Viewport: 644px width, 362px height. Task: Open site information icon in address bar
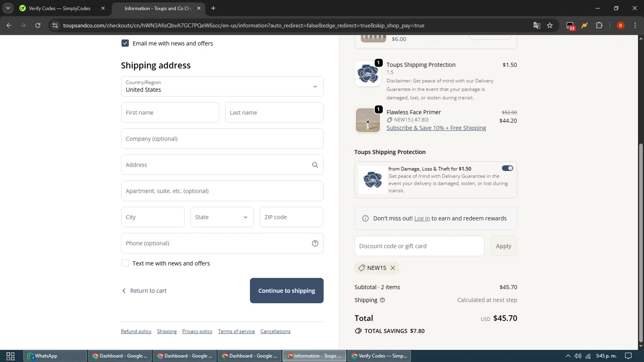pos(55,25)
